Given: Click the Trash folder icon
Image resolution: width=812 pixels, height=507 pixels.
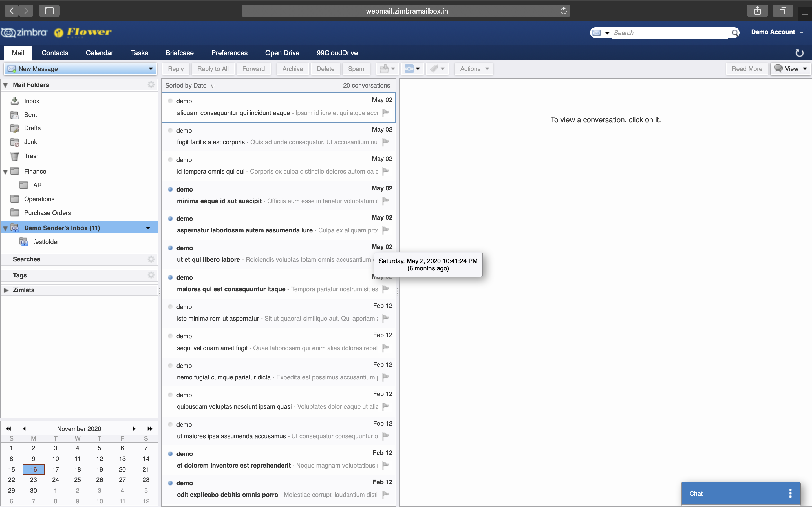Looking at the screenshot, I should (14, 156).
